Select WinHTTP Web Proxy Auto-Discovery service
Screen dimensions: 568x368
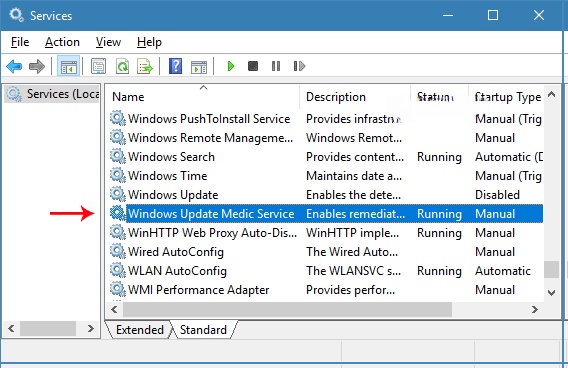coord(213,233)
